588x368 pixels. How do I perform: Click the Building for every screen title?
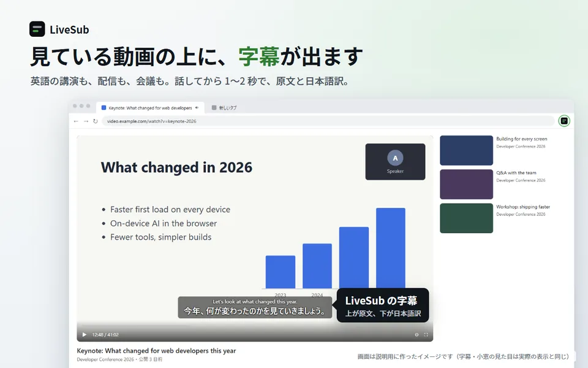522,139
